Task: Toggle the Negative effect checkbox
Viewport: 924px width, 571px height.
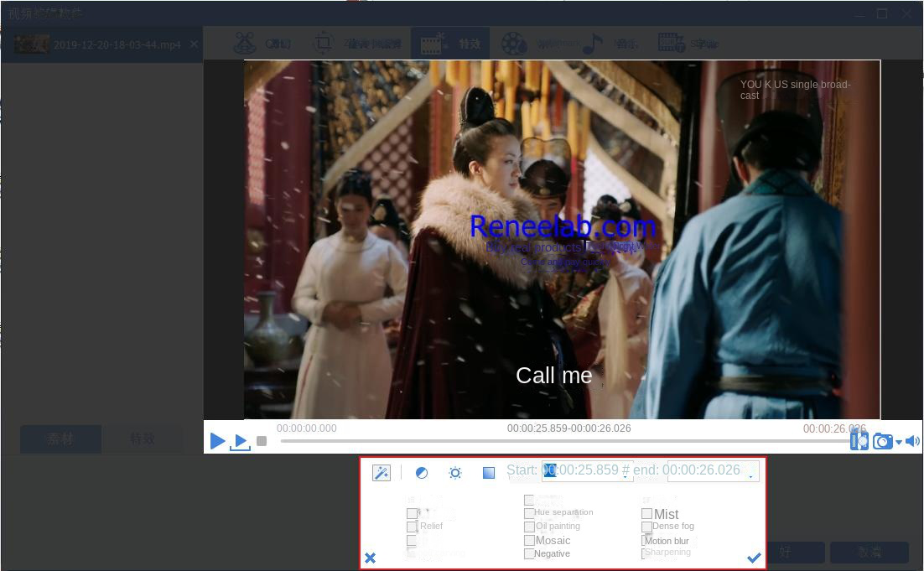Action: (x=529, y=554)
